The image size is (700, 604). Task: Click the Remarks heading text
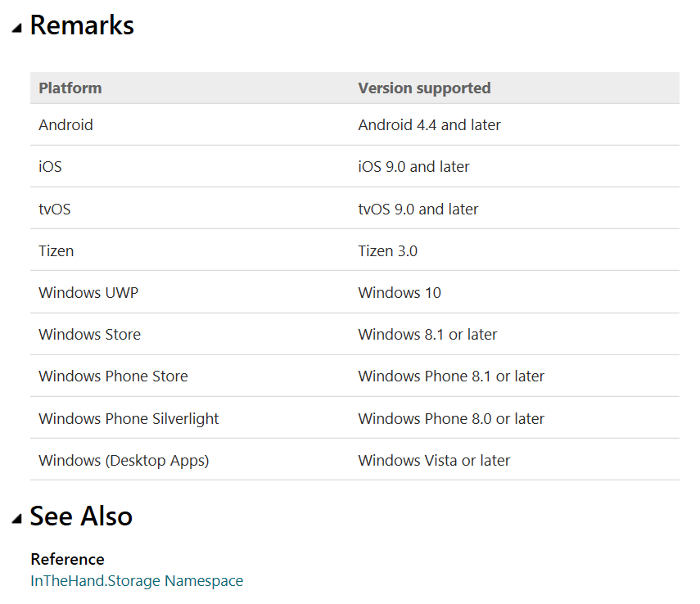tap(82, 25)
